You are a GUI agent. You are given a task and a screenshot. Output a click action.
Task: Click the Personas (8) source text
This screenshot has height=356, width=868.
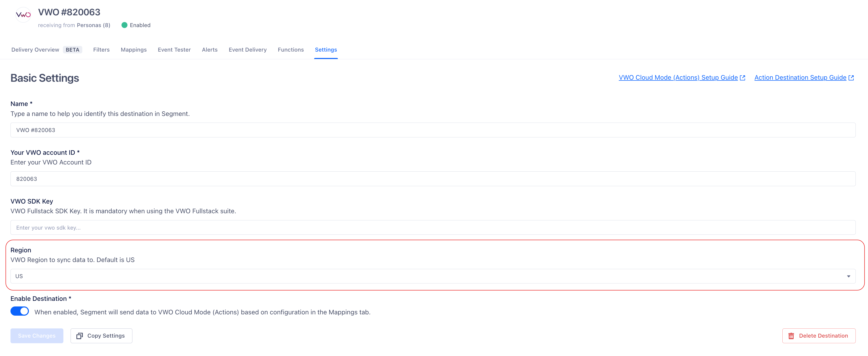pos(93,25)
